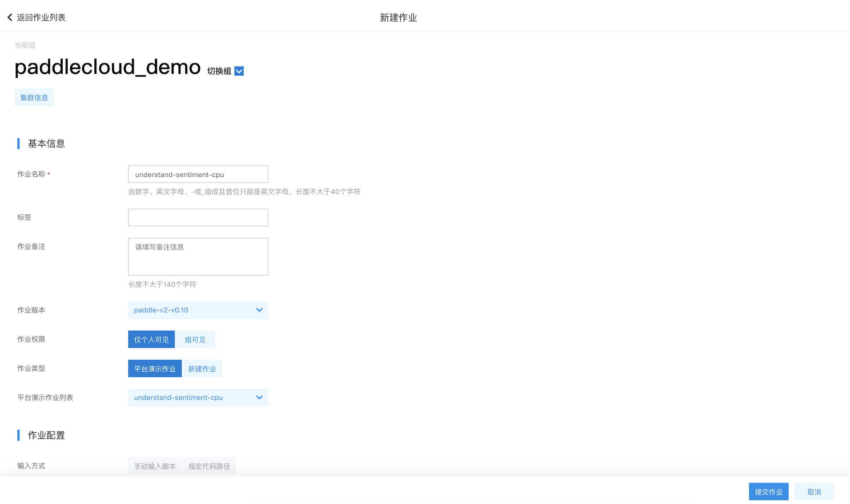Go back via 返回作业列表 link
This screenshot has height=504, width=850.
[41, 17]
